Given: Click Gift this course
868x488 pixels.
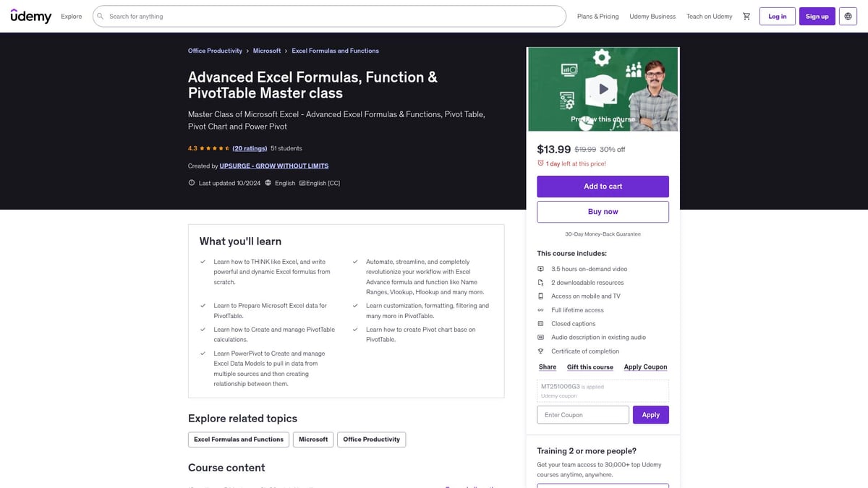Looking at the screenshot, I should coord(590,367).
